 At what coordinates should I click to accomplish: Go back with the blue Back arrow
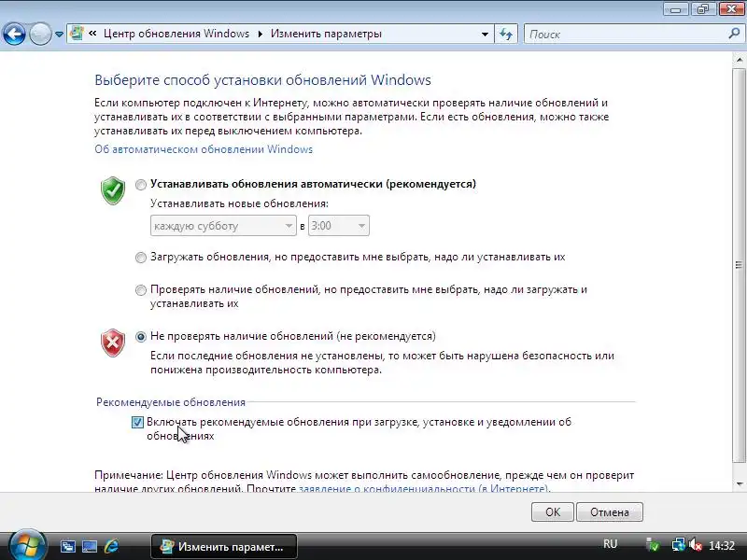click(x=14, y=35)
